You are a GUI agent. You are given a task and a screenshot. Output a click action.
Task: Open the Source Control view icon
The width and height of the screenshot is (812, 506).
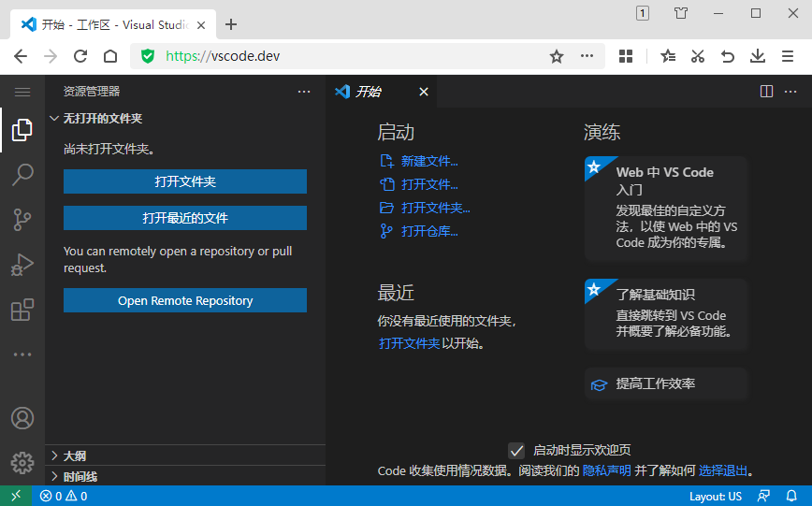pos(22,220)
